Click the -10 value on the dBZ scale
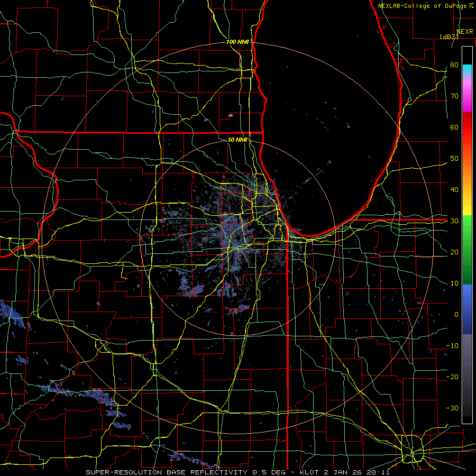 tap(452, 346)
